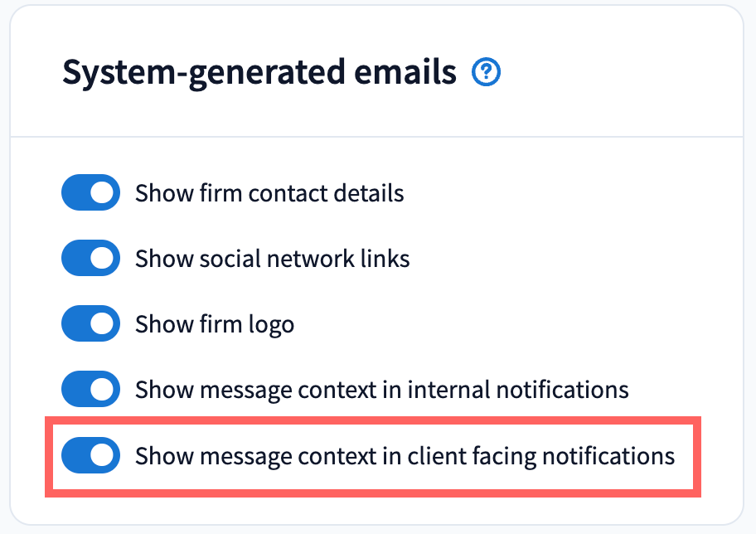756x534 pixels.
Task: Toggle the highlighted client facing notifications switch
Action: pos(90,455)
